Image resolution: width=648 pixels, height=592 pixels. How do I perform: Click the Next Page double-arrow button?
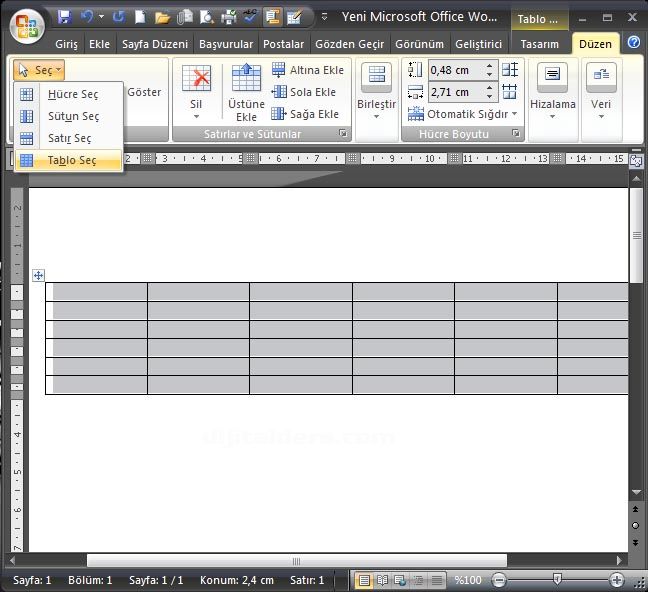(x=636, y=542)
